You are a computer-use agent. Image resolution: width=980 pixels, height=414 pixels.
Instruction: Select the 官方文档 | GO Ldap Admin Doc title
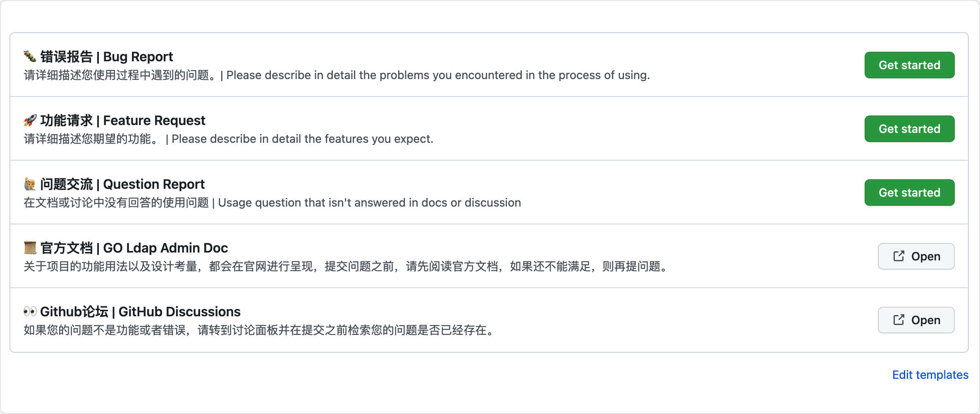[134, 248]
